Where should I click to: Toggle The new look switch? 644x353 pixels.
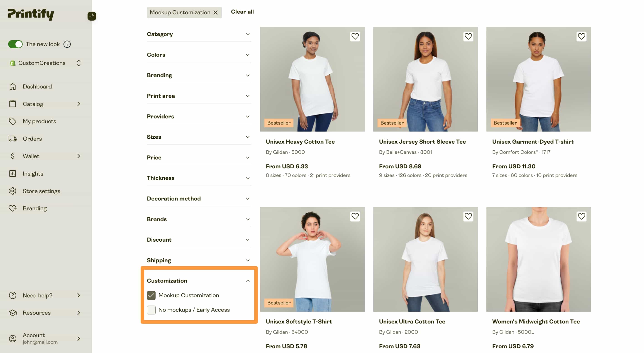click(15, 44)
